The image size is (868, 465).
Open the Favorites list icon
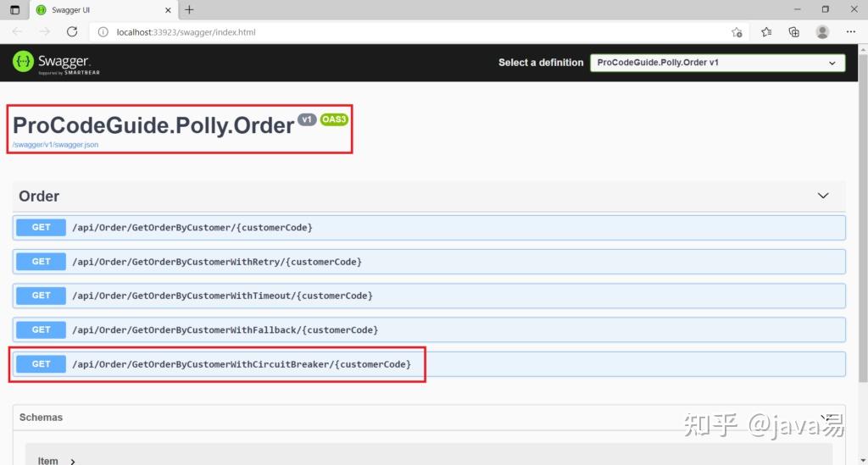(766, 32)
